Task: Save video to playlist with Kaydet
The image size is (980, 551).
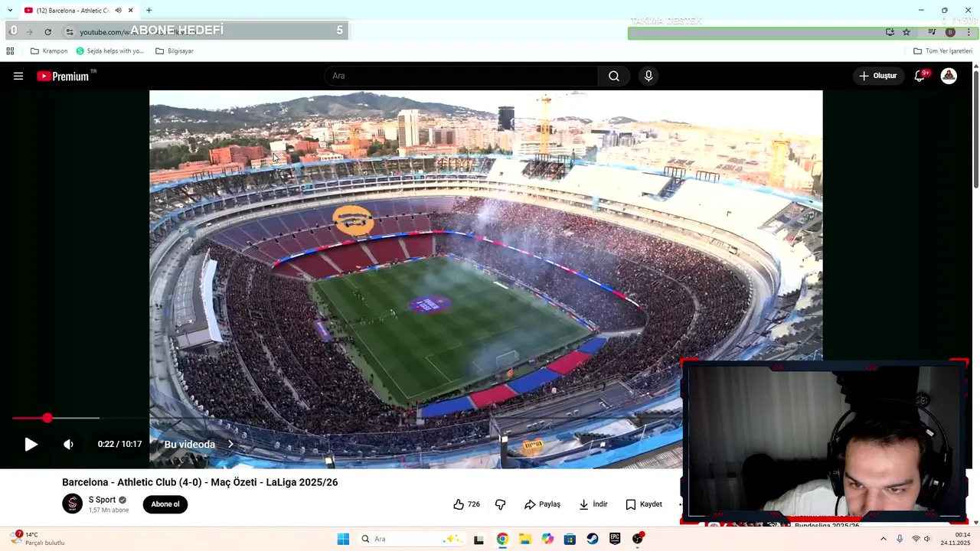Action: click(x=643, y=504)
